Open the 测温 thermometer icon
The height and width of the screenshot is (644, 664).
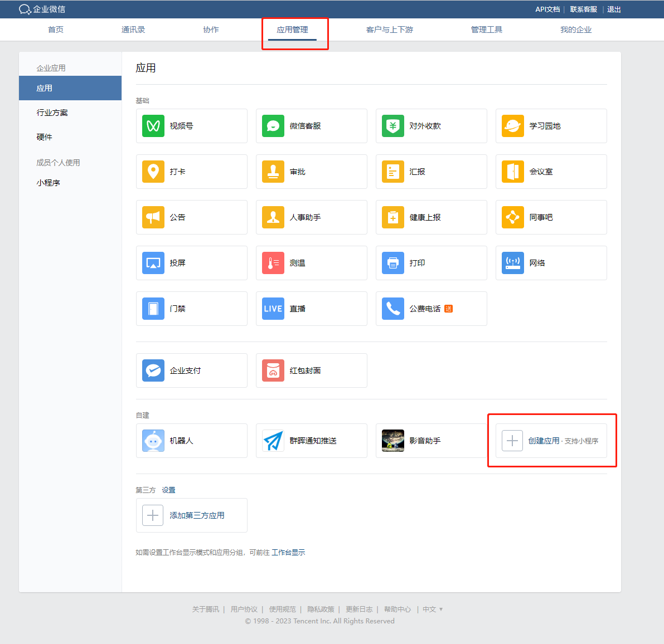[273, 263]
